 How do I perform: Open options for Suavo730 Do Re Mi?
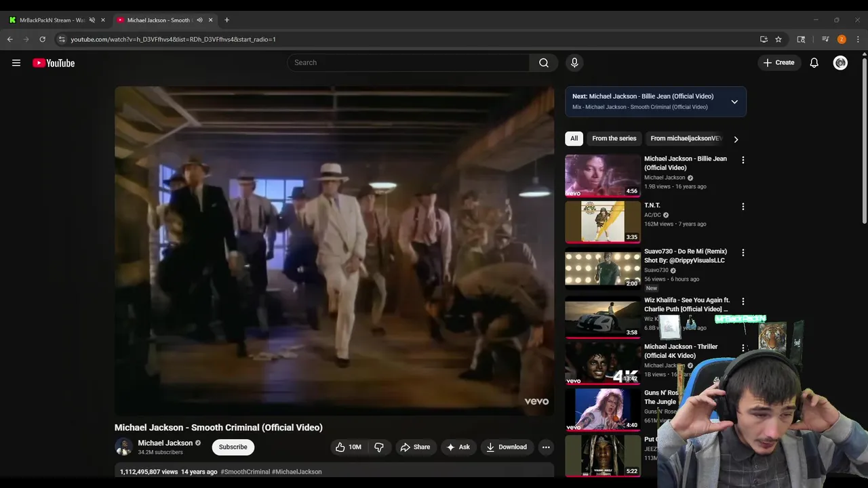(743, 252)
